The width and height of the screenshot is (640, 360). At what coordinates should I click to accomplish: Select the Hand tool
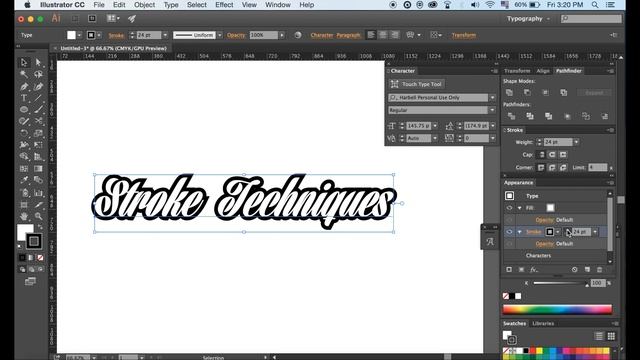pos(24,216)
